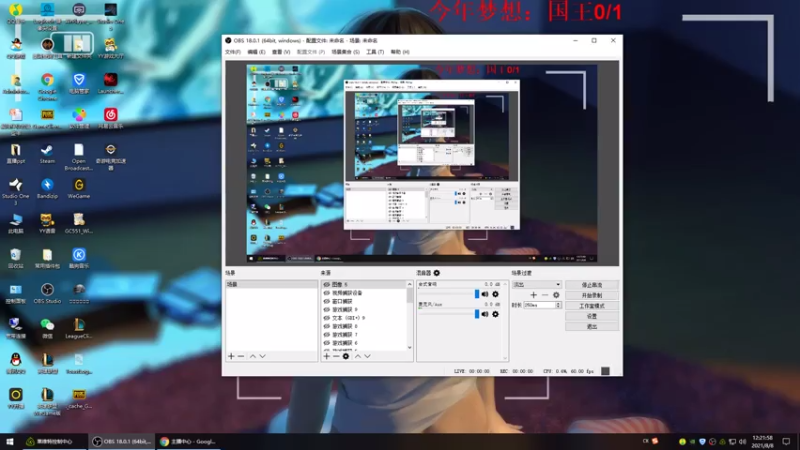Image resolution: width=800 pixels, height=450 pixels.
Task: Mute the 台式音响 speaker toggle
Action: click(485, 294)
